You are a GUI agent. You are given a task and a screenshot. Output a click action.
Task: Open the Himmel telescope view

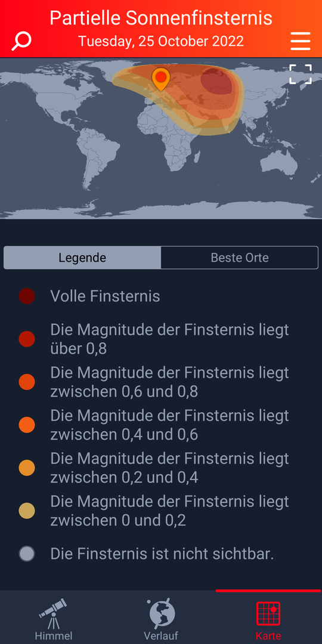coord(54,618)
